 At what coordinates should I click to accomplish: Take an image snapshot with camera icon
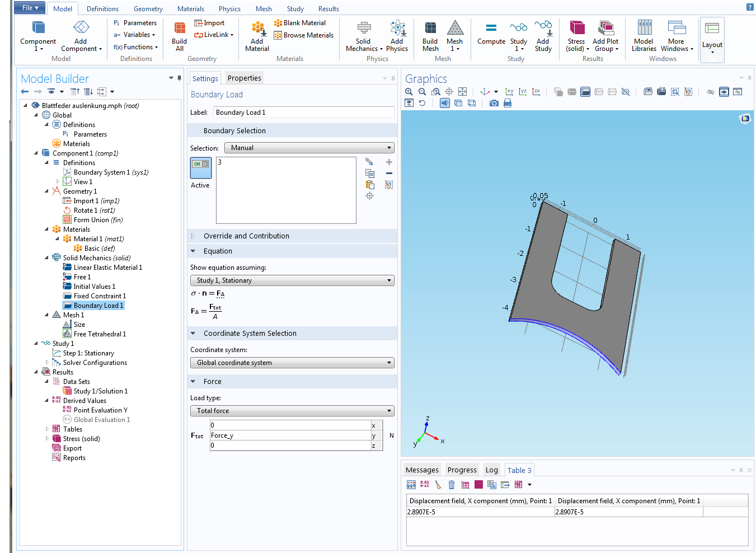494,103
